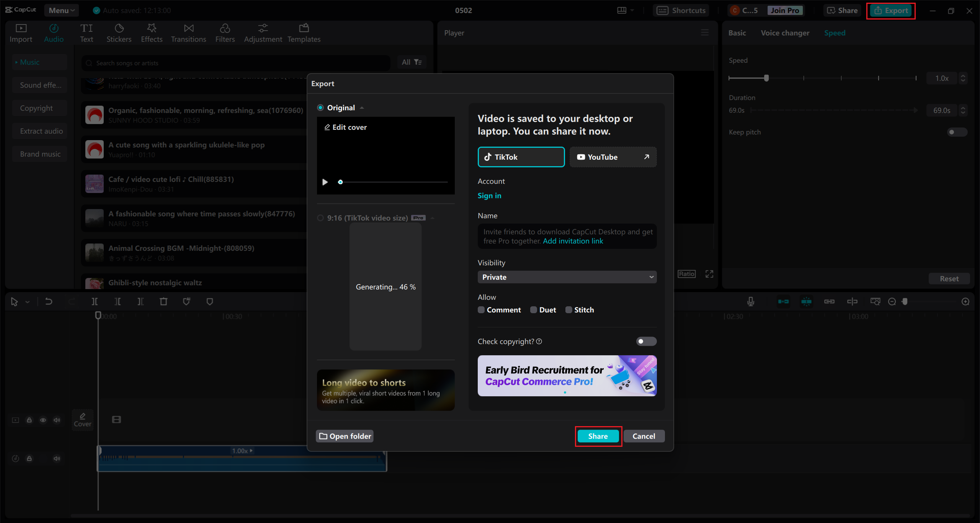Enable the Duet checkbox

[534, 310]
